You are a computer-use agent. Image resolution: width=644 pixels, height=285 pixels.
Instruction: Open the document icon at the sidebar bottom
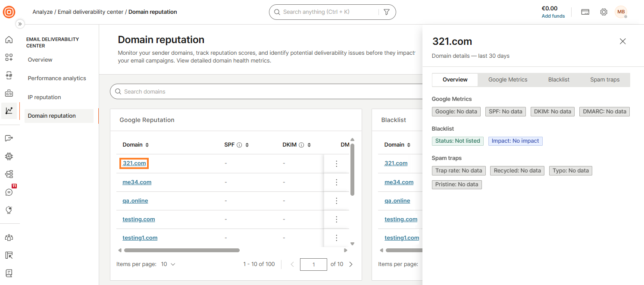(x=9, y=273)
